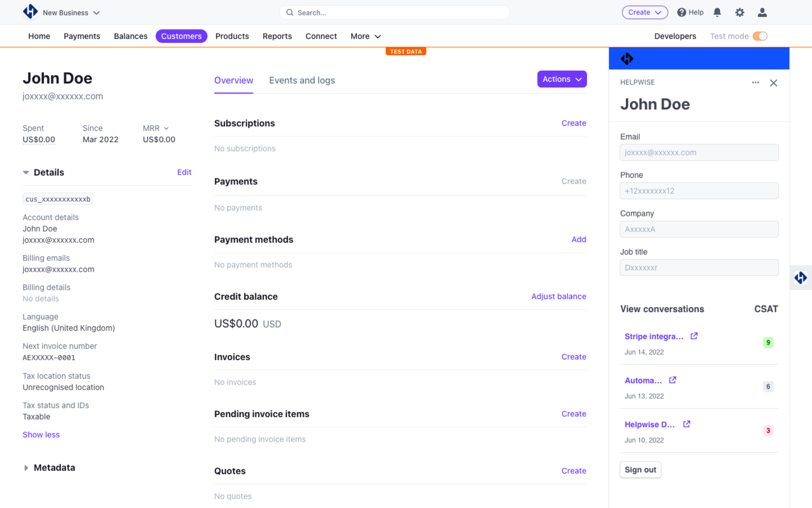Click the Adjust balance link
Viewport: 812px width, 508px height.
coord(558,296)
